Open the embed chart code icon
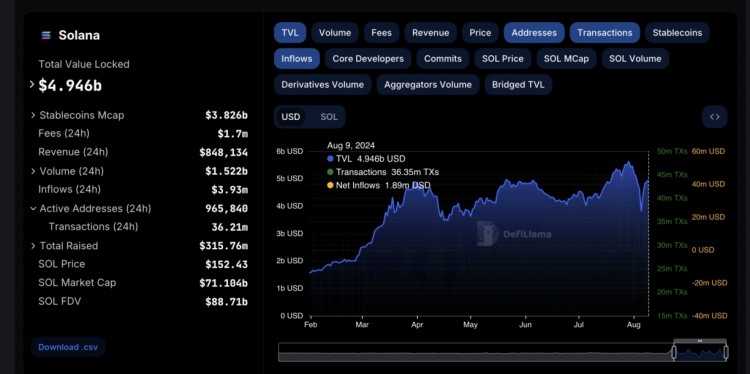Viewport: 750px width, 374px height. (715, 117)
